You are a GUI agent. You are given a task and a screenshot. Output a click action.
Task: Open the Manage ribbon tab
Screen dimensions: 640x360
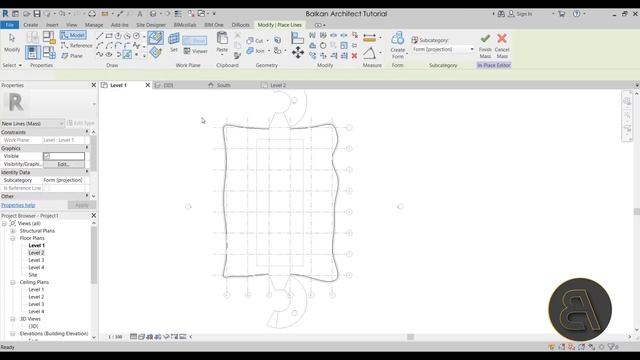pyautogui.click(x=94, y=25)
